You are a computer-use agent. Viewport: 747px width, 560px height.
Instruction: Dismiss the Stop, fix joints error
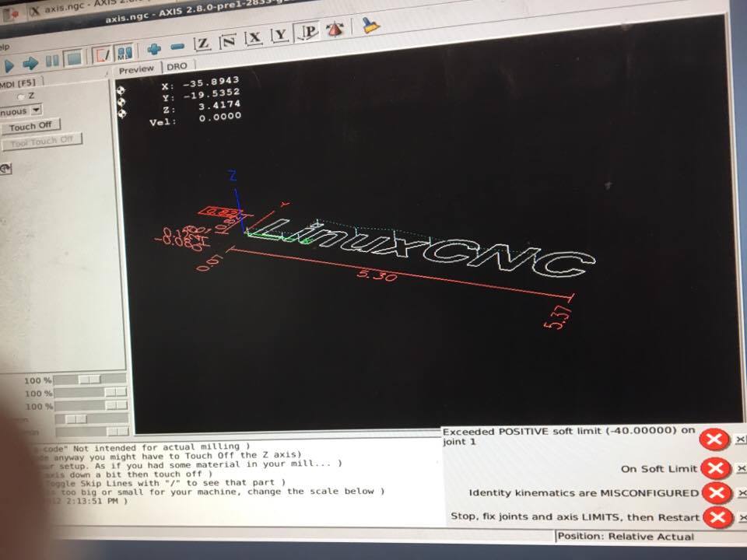[x=718, y=517]
